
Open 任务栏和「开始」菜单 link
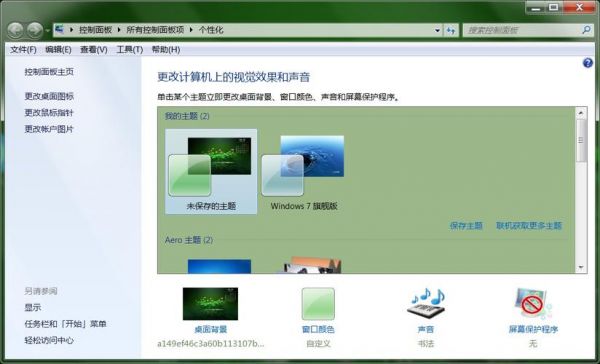(x=65, y=324)
